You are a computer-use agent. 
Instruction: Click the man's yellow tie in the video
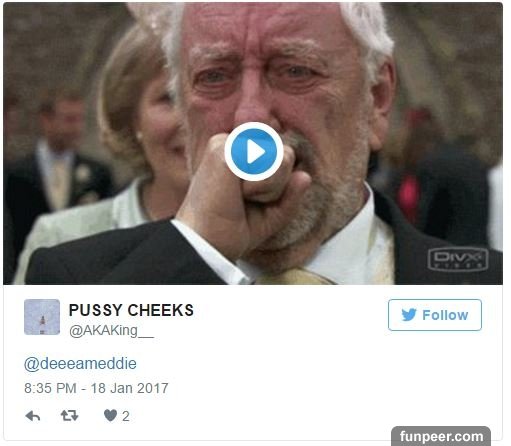pyautogui.click(x=293, y=277)
